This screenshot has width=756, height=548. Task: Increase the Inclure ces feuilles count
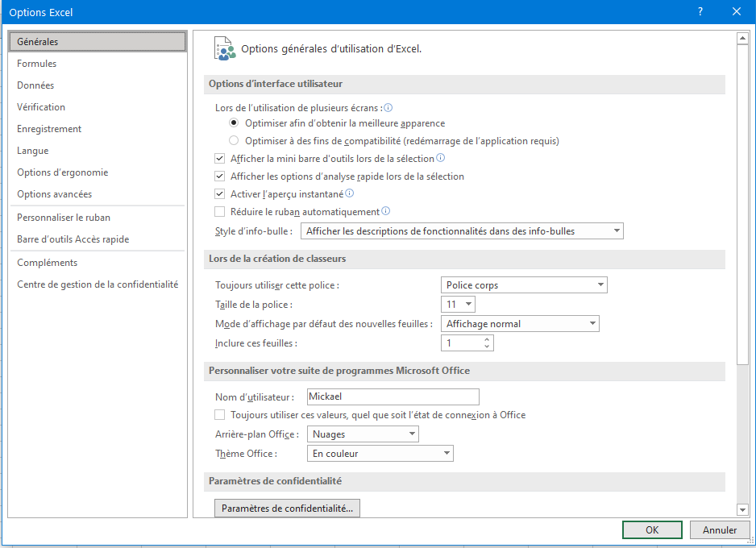click(x=487, y=339)
